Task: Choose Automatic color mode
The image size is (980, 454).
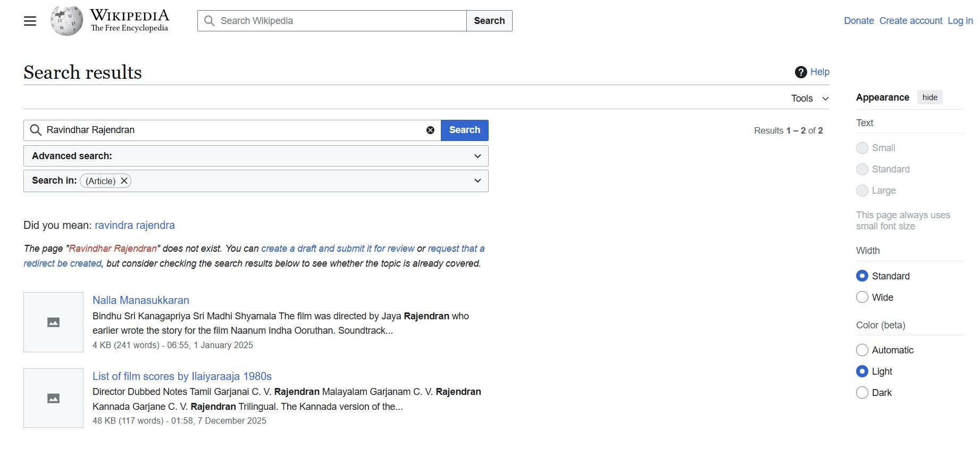Action: coord(862,350)
